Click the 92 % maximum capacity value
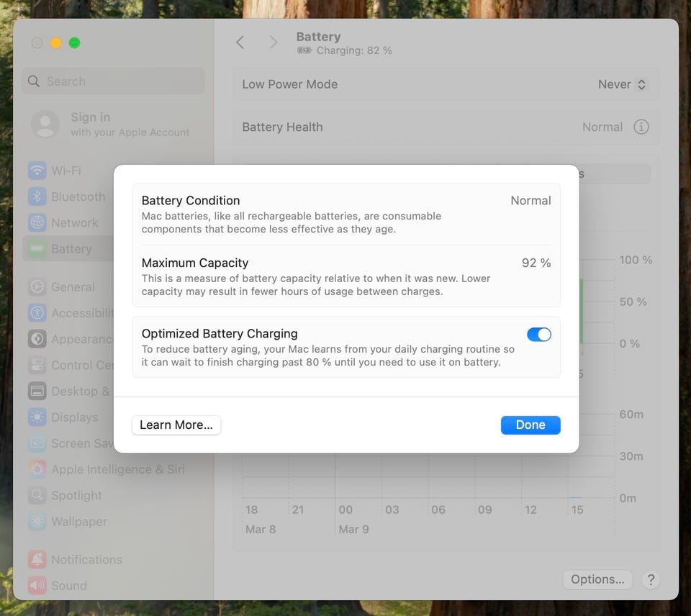 [x=536, y=263]
